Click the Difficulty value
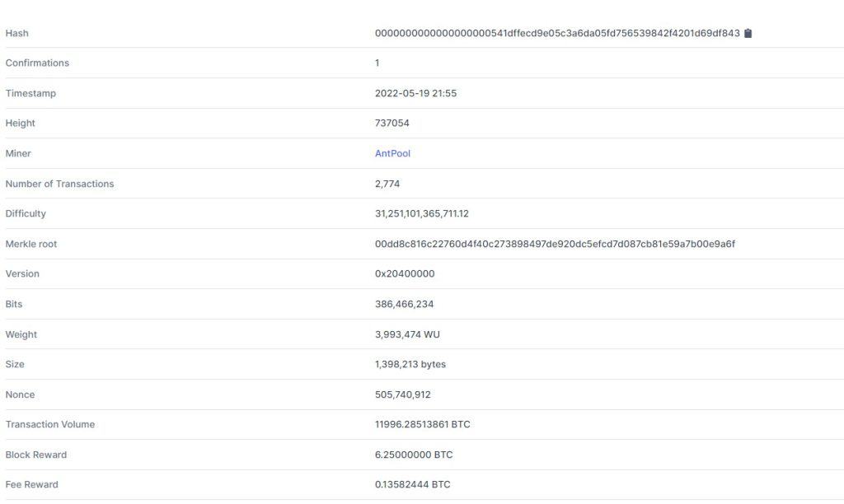Image resolution: width=844 pixels, height=504 pixels. 421,213
